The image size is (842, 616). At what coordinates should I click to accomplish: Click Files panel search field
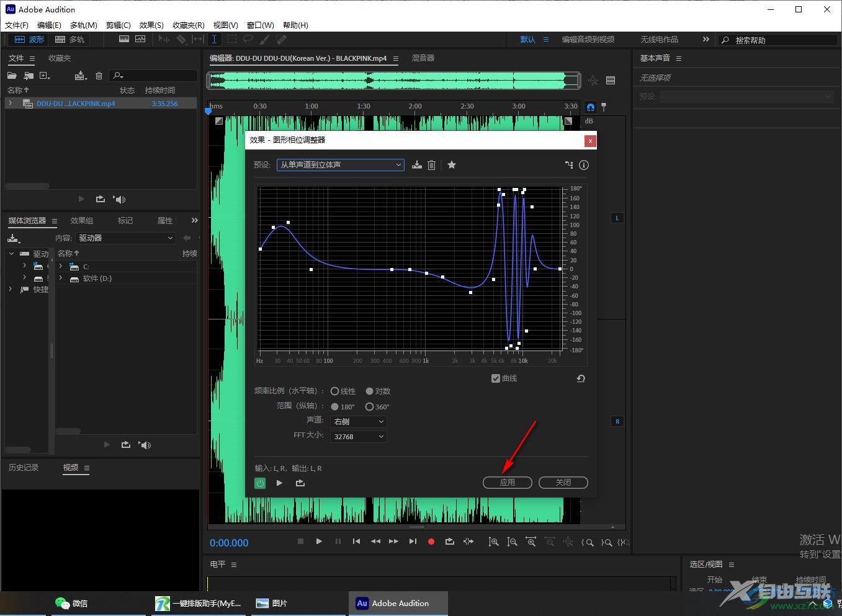tap(153, 76)
